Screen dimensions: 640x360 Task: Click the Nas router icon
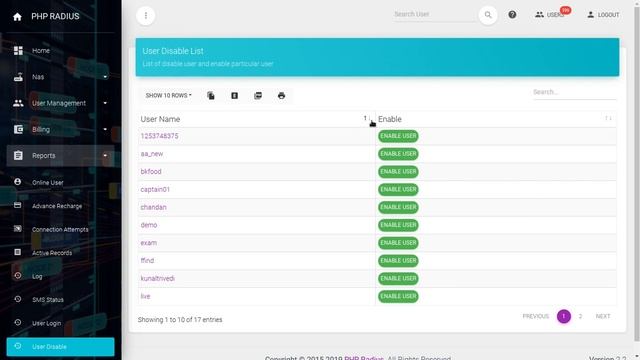click(x=18, y=77)
